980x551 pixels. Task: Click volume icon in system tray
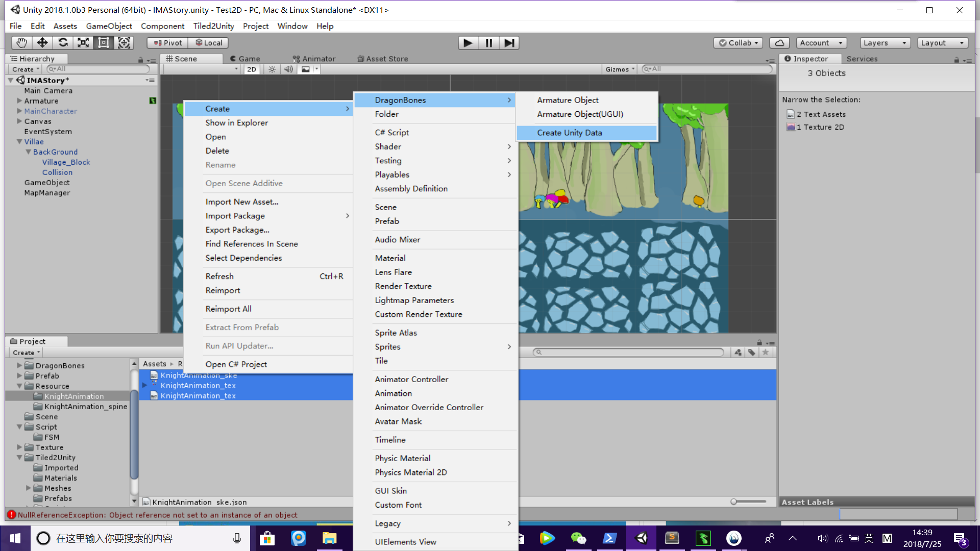tap(822, 538)
